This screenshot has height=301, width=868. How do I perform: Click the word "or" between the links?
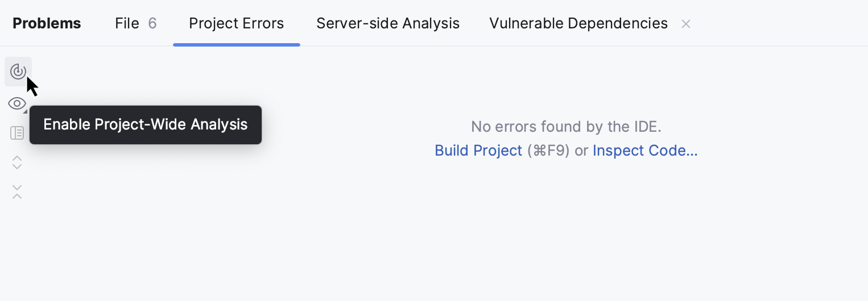point(581,150)
